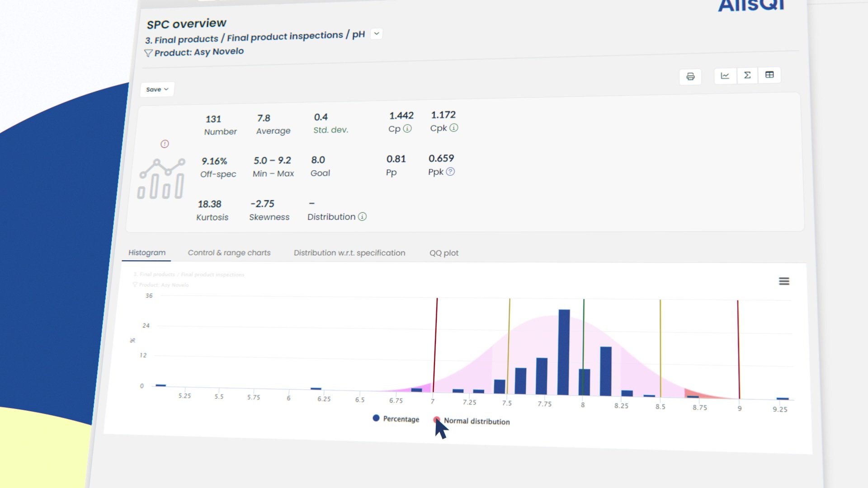Viewport: 868px width, 488px height.
Task: Select the line chart view icon
Action: [725, 75]
